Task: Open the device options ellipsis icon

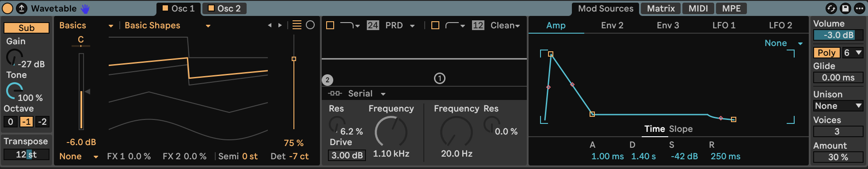Action: 859,8
